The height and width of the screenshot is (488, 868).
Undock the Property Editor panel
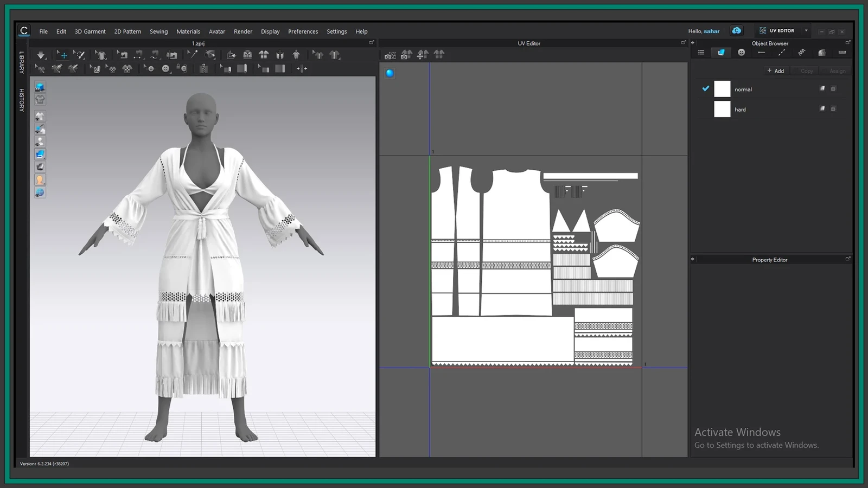point(848,259)
